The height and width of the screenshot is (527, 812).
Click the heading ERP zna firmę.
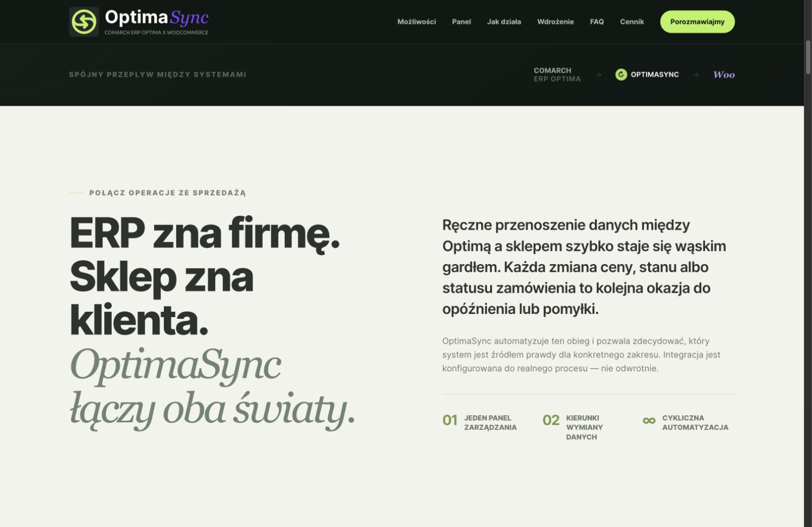coord(204,234)
